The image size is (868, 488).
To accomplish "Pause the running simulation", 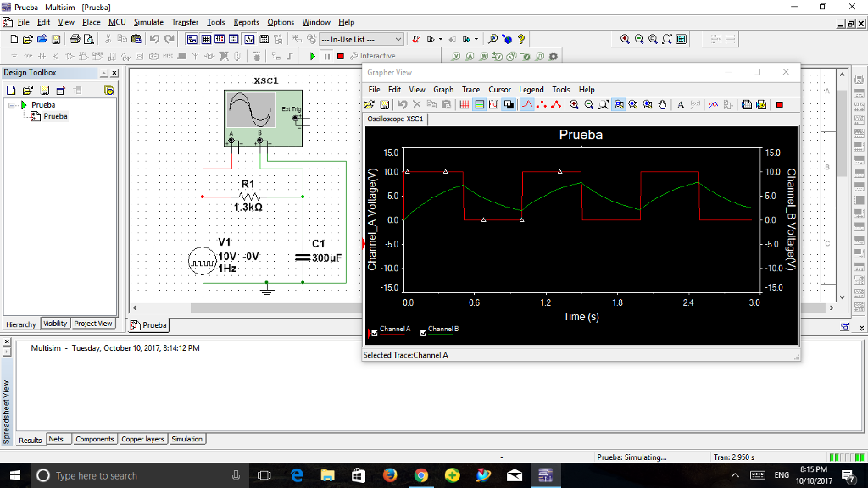I will coord(327,56).
